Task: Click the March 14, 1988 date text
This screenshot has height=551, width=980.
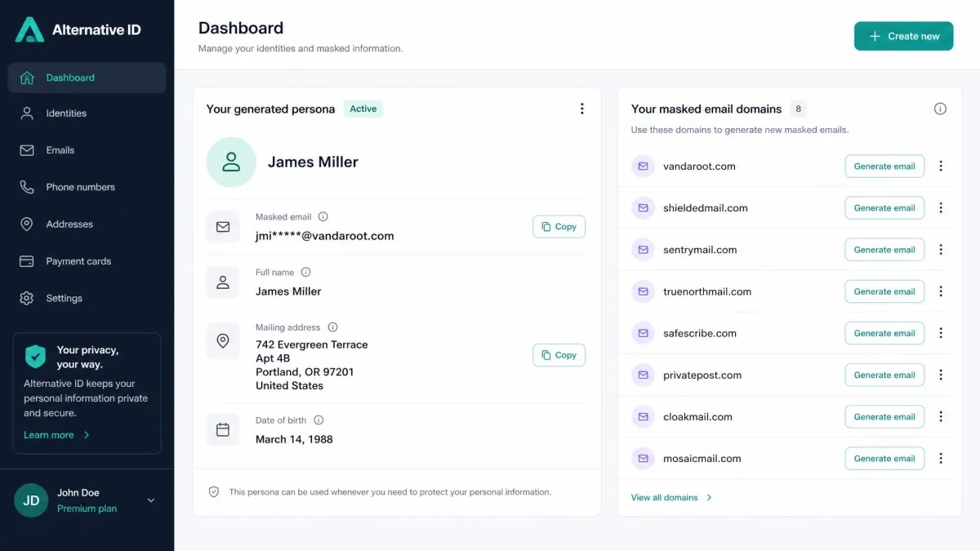Action: pos(294,439)
